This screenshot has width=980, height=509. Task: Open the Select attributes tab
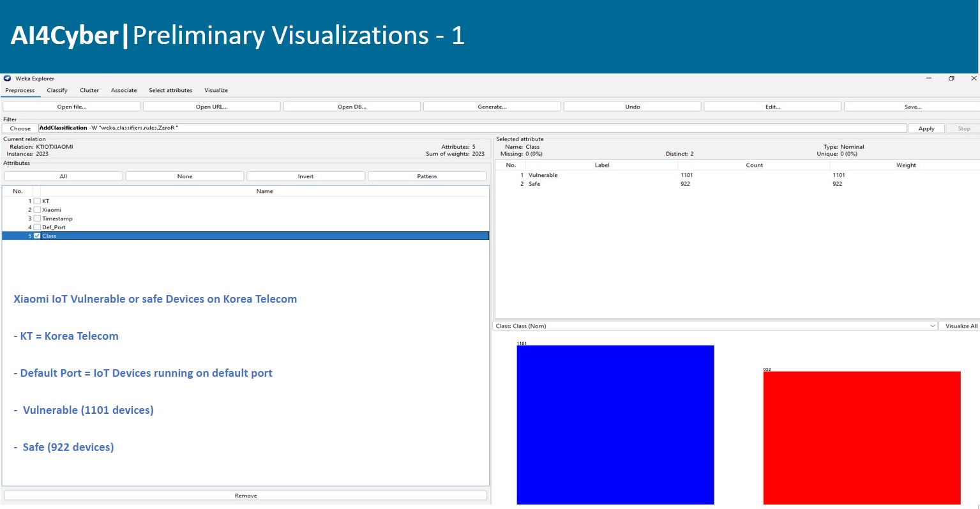(170, 90)
